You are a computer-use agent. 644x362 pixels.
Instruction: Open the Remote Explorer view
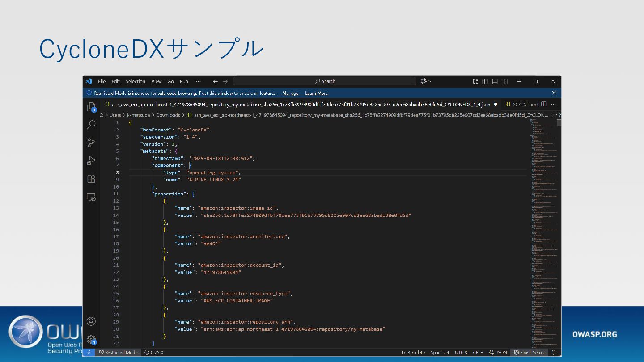(x=91, y=197)
